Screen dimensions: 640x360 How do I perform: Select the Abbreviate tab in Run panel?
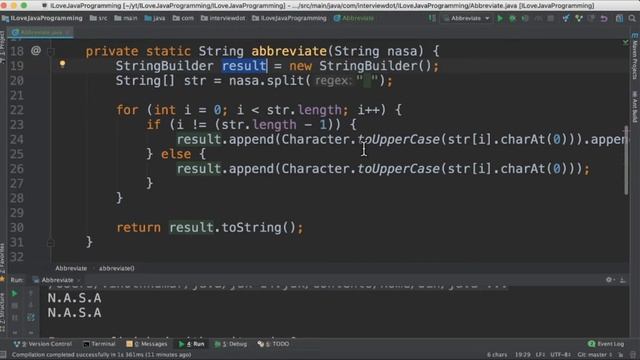point(57,280)
